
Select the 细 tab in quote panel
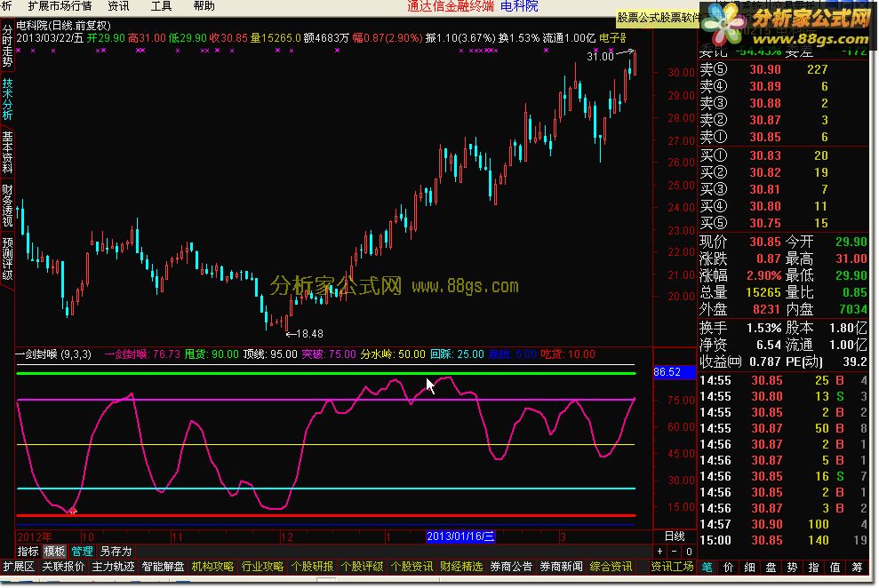click(749, 568)
